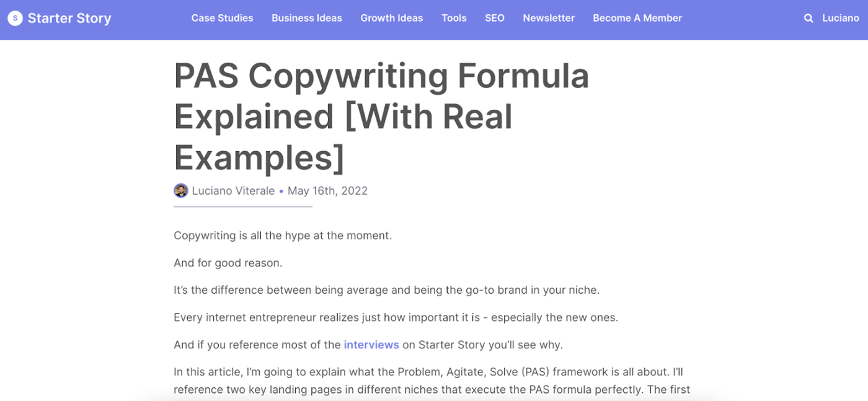Open the Tools nav item
Image resolution: width=868 pixels, height=401 pixels.
click(454, 18)
